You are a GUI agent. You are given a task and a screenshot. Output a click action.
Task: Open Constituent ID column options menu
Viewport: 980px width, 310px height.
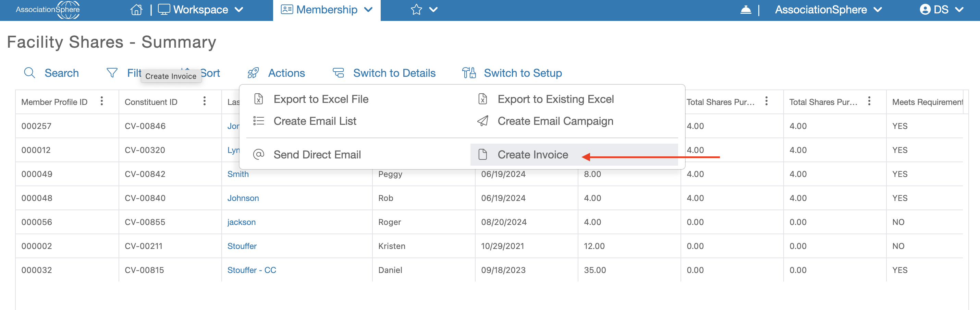pos(204,101)
